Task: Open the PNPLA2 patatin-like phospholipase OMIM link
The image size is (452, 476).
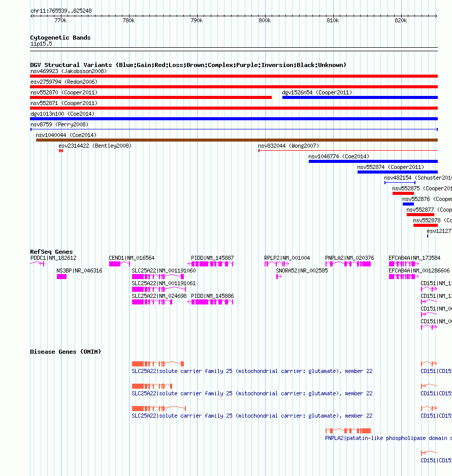Action: (389, 438)
